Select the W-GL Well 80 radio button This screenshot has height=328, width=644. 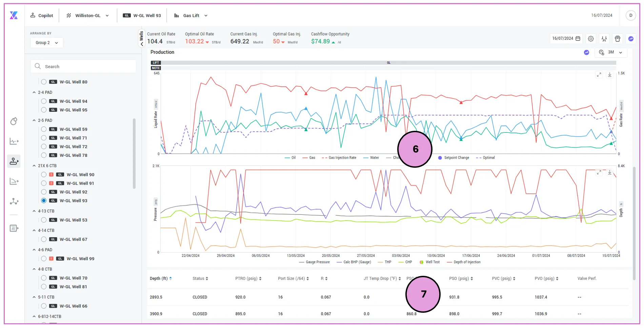[44, 82]
